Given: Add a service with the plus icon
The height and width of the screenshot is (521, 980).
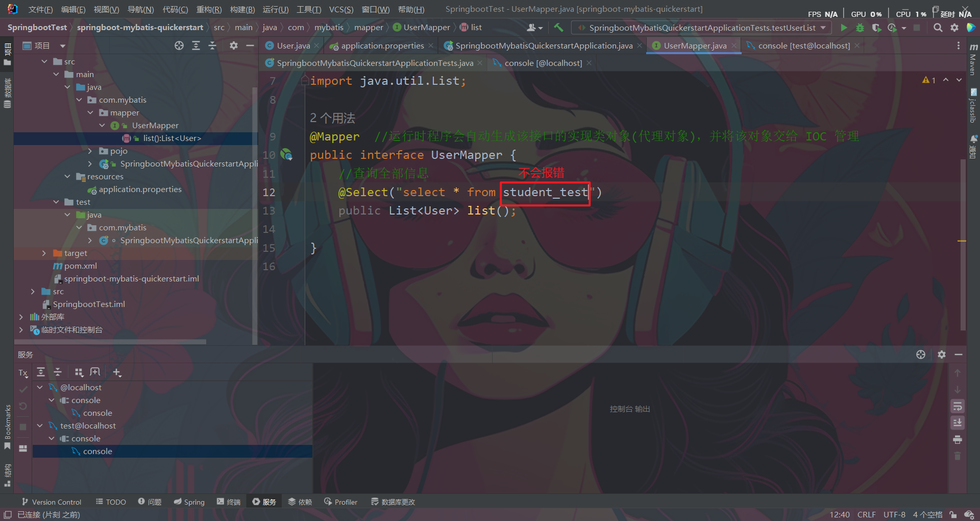Looking at the screenshot, I should 117,372.
